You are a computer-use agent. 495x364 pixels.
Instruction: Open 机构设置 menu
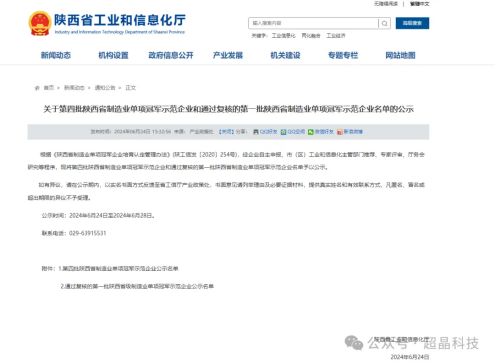[x=113, y=55]
